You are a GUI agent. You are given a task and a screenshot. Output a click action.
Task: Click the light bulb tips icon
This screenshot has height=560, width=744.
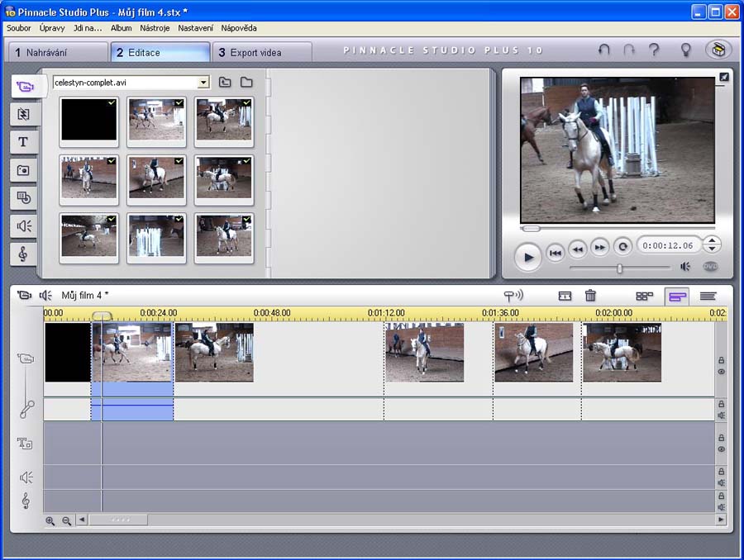point(685,50)
